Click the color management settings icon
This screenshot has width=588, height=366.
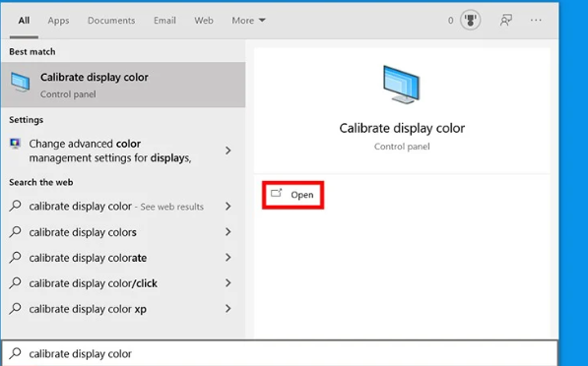point(15,144)
